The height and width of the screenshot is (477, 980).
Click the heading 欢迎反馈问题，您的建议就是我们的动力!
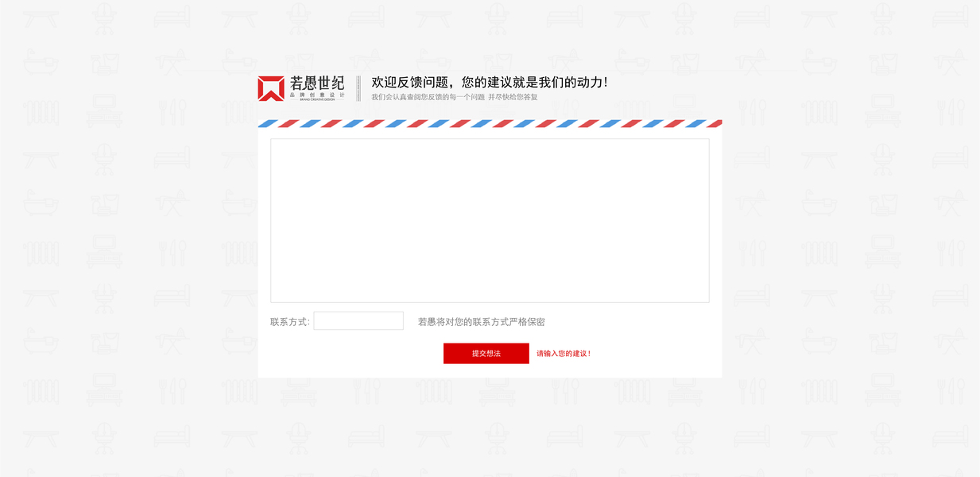(490, 82)
